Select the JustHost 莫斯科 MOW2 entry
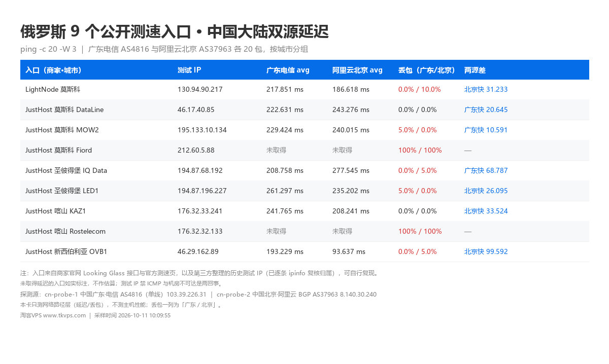609x364 pixels. [62, 130]
